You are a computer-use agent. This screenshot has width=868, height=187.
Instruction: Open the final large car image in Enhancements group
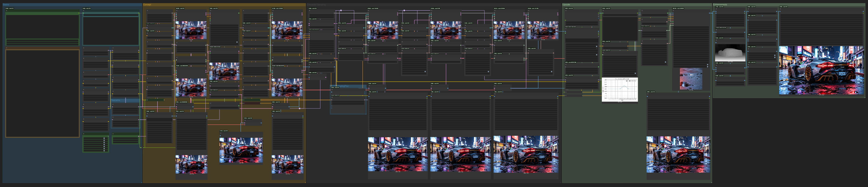[x=822, y=70]
